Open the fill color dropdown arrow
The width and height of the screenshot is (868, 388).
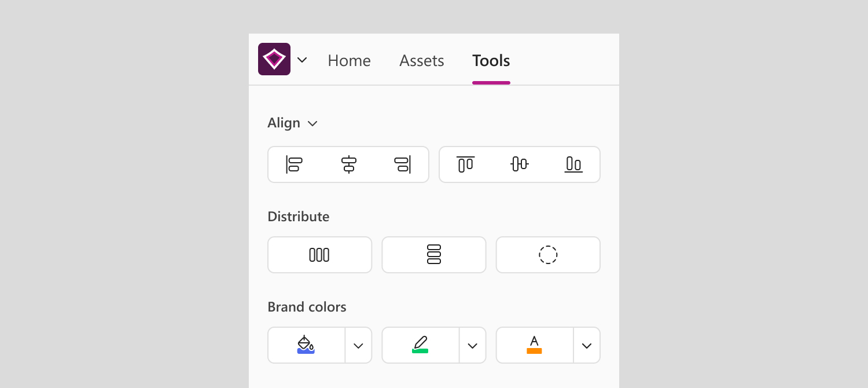point(359,346)
